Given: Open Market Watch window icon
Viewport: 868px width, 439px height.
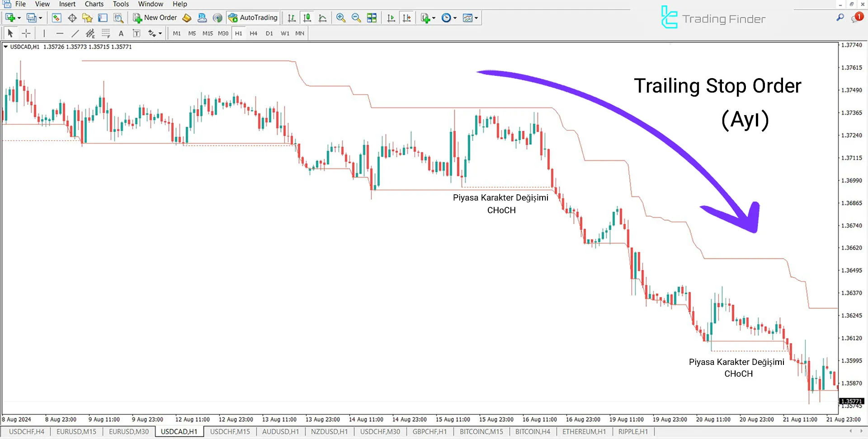Looking at the screenshot, I should pos(57,18).
